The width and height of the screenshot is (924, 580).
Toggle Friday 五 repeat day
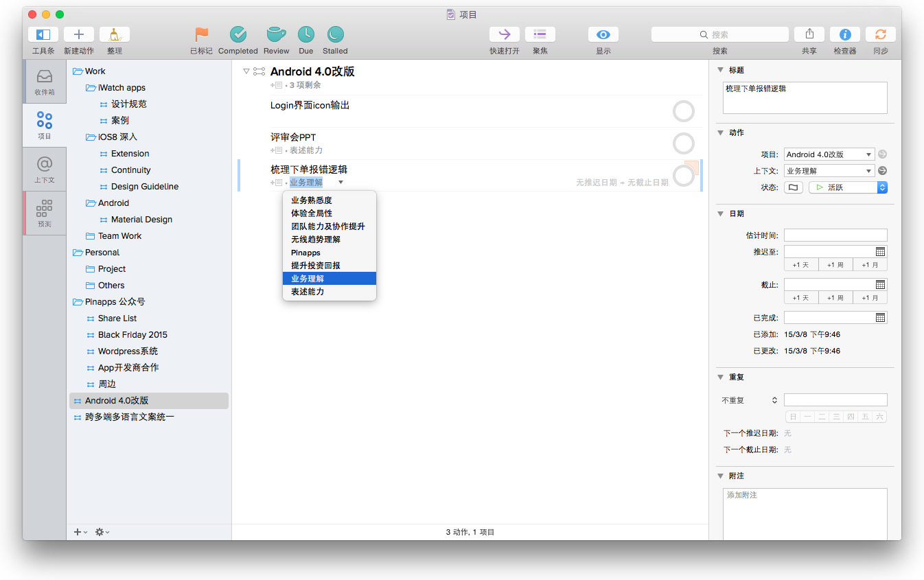pyautogui.click(x=866, y=417)
